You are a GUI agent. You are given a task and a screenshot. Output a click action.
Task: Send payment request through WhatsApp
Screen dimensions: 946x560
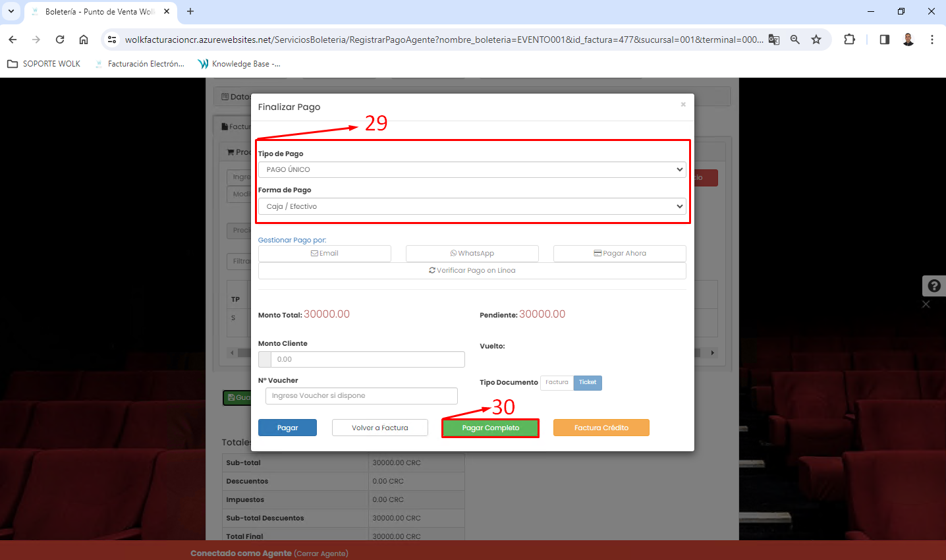coord(472,254)
